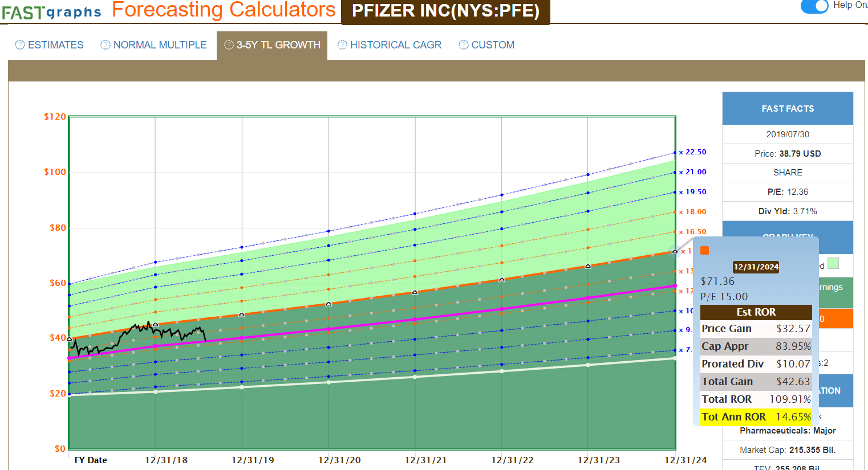This screenshot has width=868, height=470.
Task: Click help icon beside HISTORICAL CAGR tab
Action: (342, 44)
